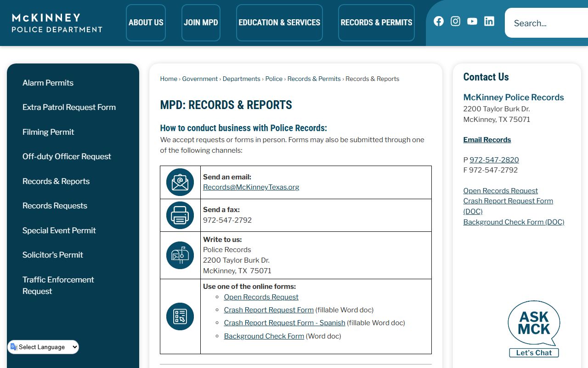Open the LinkedIn social icon
Image resolution: width=588 pixels, height=368 pixels.
[489, 21]
